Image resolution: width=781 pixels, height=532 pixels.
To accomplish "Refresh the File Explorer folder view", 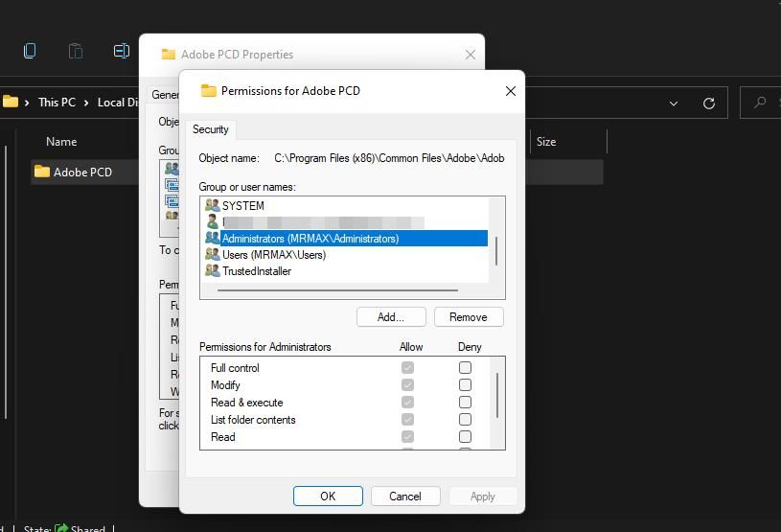I will (709, 103).
